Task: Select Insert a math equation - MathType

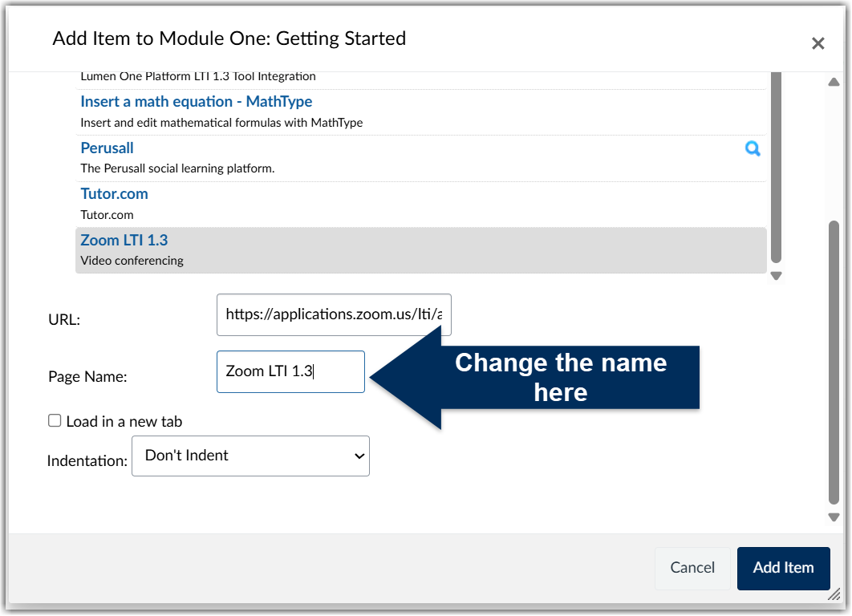Action: click(197, 102)
